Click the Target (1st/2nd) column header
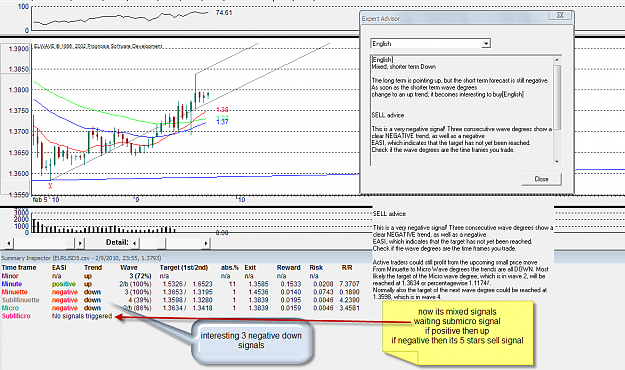Screen dimensions: 625x370 [184, 268]
